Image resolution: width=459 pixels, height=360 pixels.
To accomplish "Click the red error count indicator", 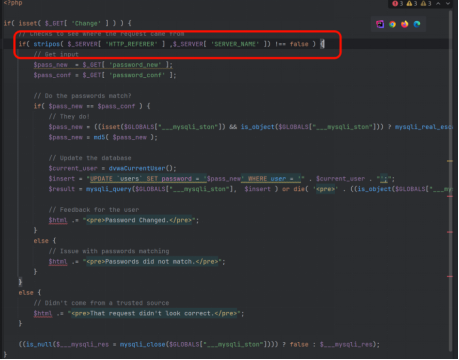I will coord(398,3).
